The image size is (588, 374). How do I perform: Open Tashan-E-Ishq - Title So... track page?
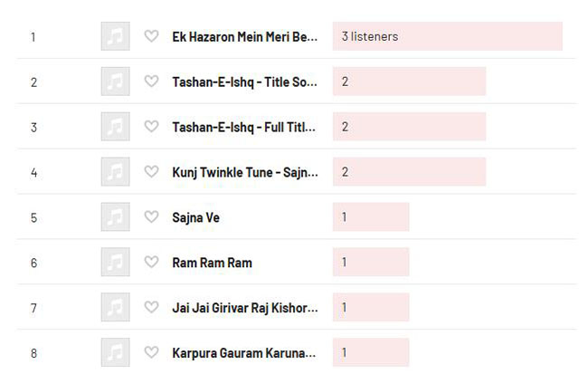(x=244, y=82)
